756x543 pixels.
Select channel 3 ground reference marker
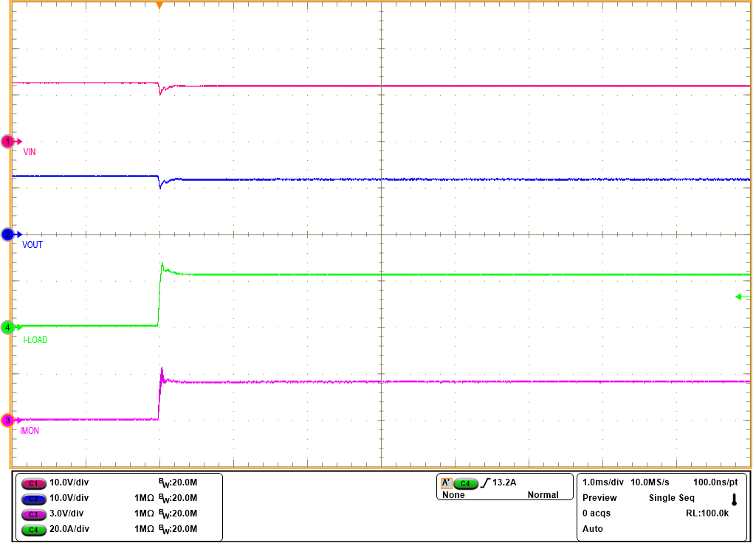coord(9,421)
